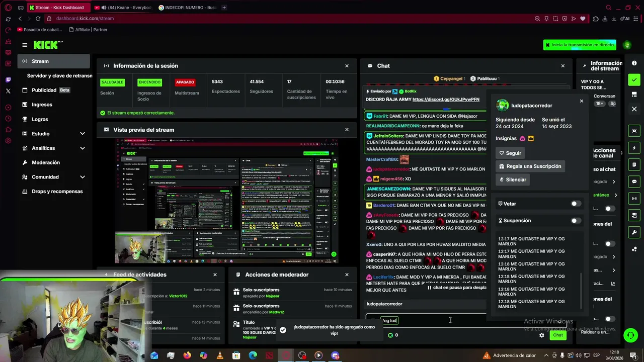Click the stream preview thumbnail
Image resolution: width=644 pixels, height=362 pixels.
pyautogui.click(x=226, y=201)
